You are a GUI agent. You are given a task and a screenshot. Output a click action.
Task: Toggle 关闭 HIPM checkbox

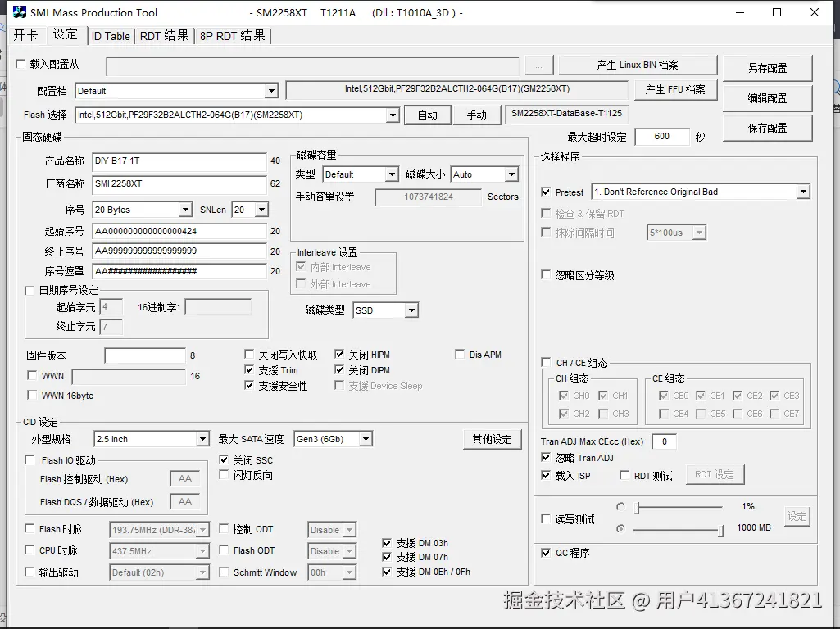[x=339, y=355]
